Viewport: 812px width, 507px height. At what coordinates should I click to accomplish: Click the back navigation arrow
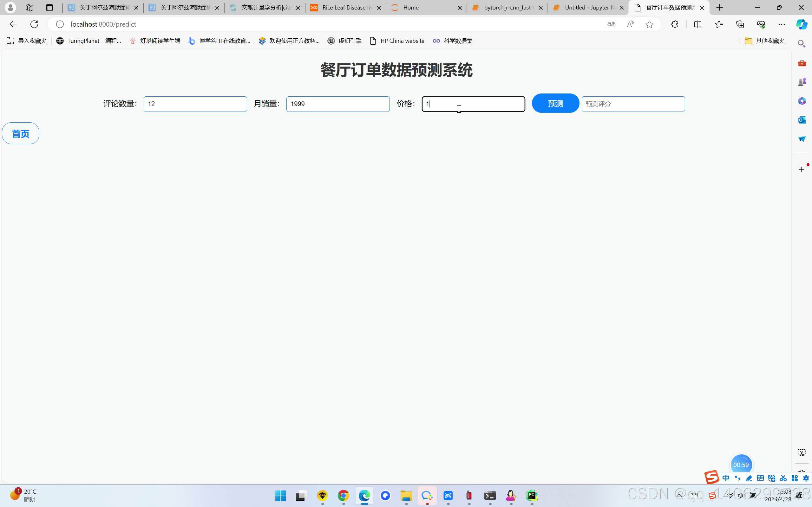point(13,24)
